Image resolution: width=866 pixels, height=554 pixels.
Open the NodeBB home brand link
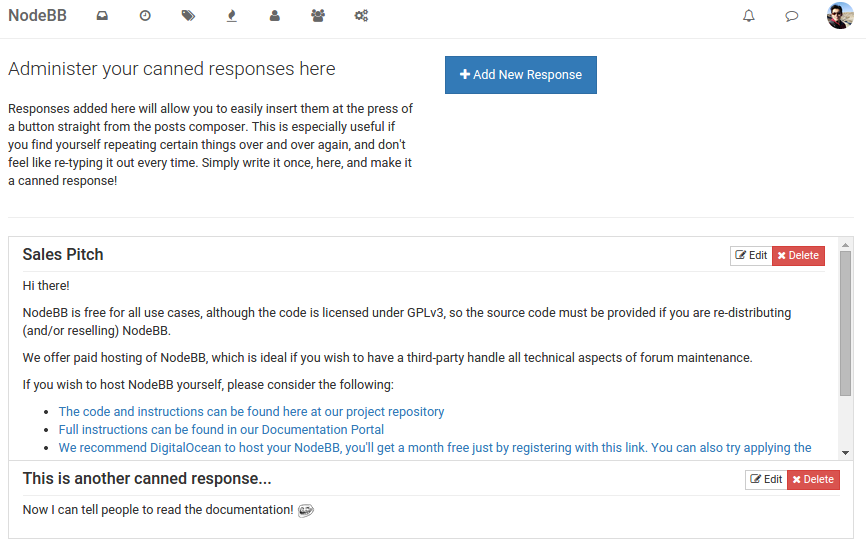tap(37, 15)
